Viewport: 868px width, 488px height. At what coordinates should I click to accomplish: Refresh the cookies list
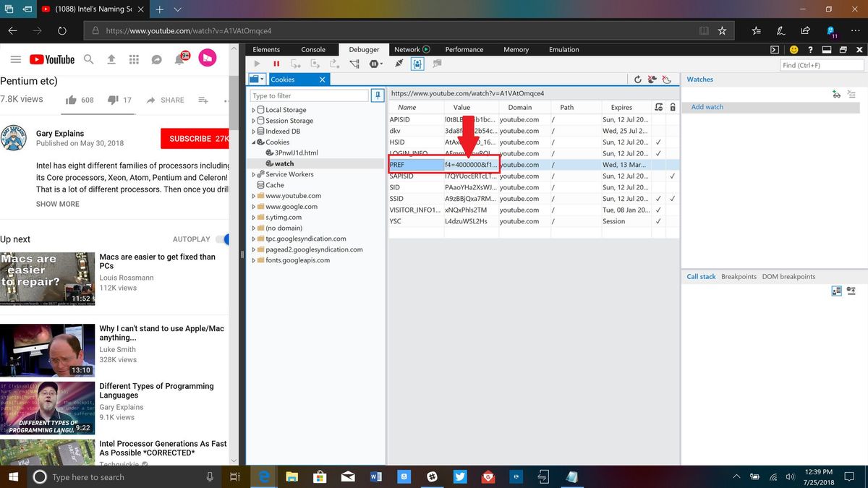tap(637, 80)
